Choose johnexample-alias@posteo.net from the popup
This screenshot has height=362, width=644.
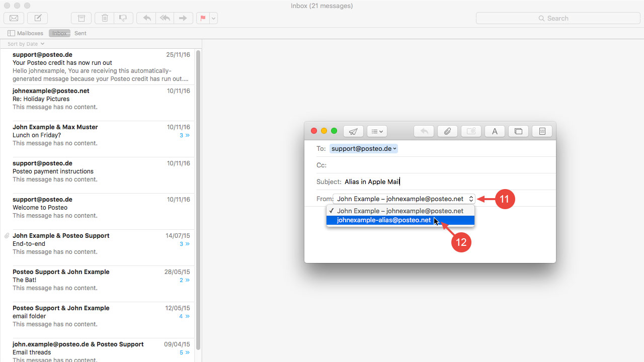[383, 220]
